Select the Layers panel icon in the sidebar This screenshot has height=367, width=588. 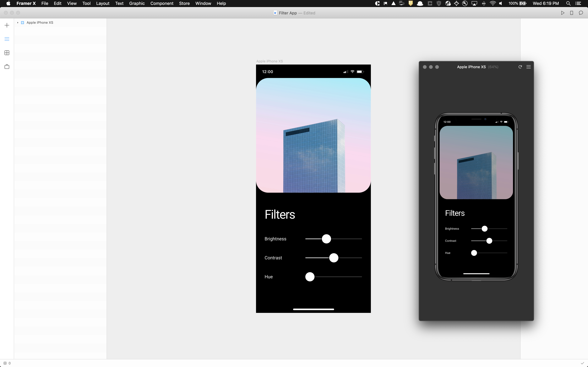tap(7, 39)
